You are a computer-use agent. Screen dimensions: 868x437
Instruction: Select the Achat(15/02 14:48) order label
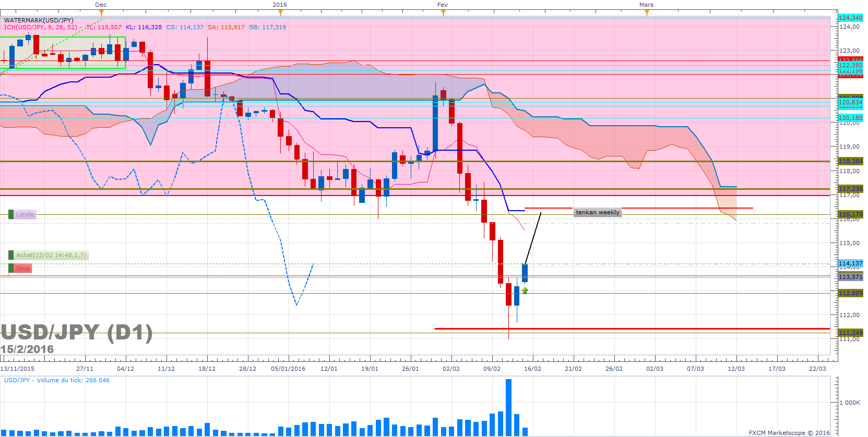50,255
